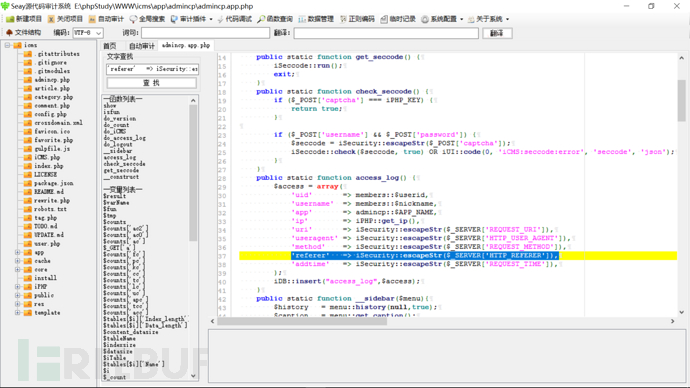
Task: Expand the cache folder node
Action: [18, 261]
